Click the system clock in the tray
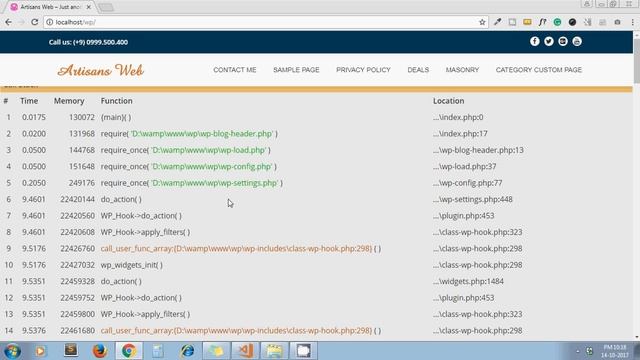Viewport: 640px width, 360px height. pos(615,351)
